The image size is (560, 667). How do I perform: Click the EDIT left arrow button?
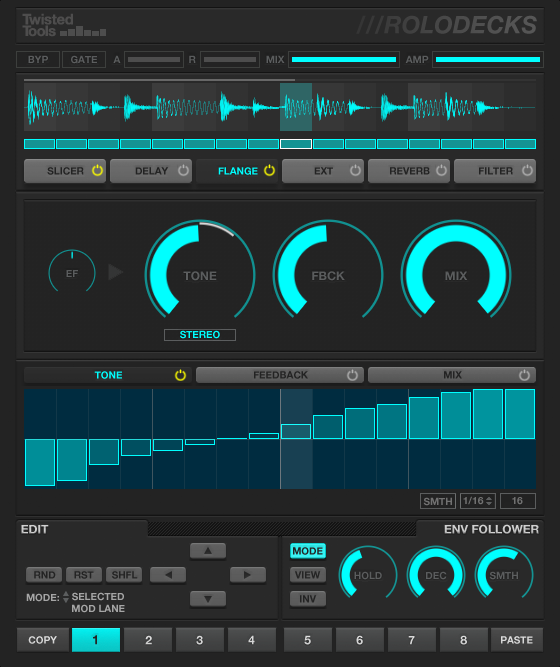tap(168, 575)
